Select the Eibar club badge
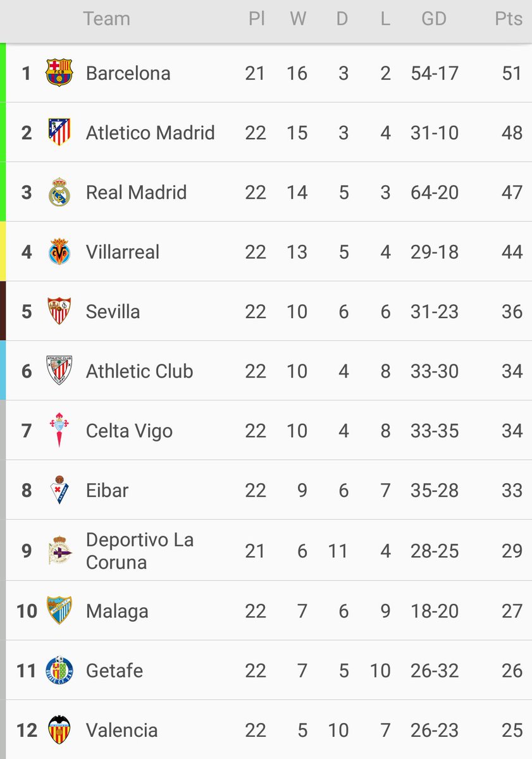 click(59, 490)
